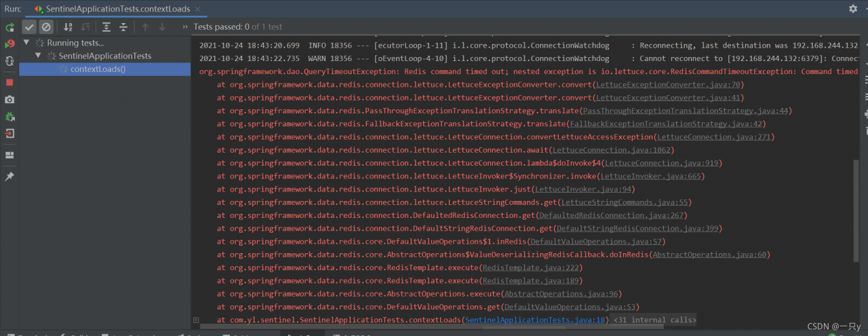Open SentinelApplicationTests.java:18 source link

[536, 320]
